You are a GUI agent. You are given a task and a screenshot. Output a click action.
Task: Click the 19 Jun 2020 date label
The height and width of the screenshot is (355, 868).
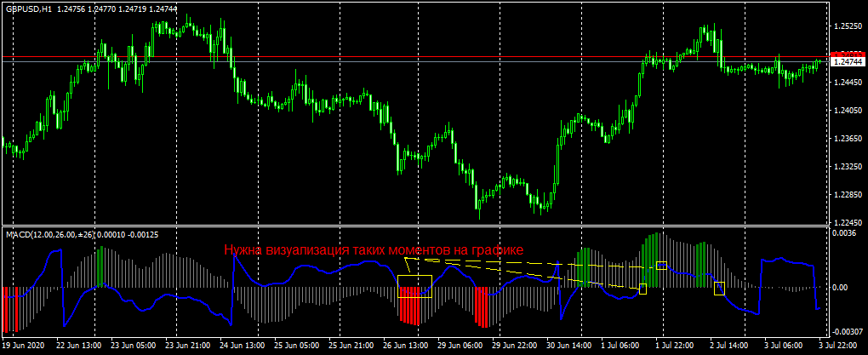[x=22, y=345]
